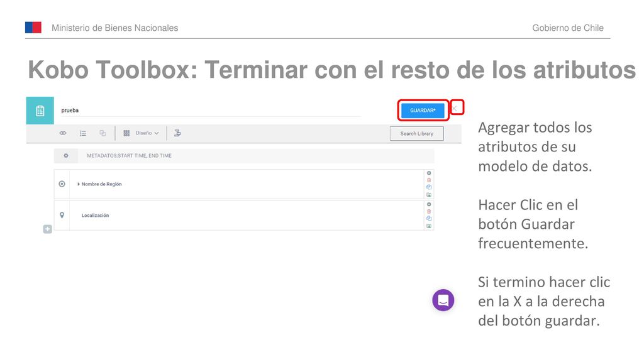Click the METADATOS: START TIME, END TIME row
This screenshot has width=644, height=362.
tap(244, 156)
